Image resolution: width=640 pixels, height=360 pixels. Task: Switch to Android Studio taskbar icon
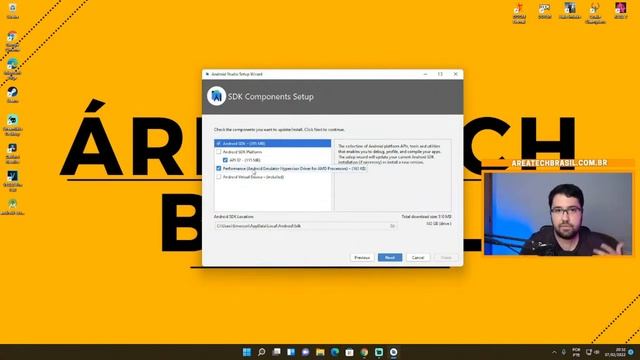393,352
